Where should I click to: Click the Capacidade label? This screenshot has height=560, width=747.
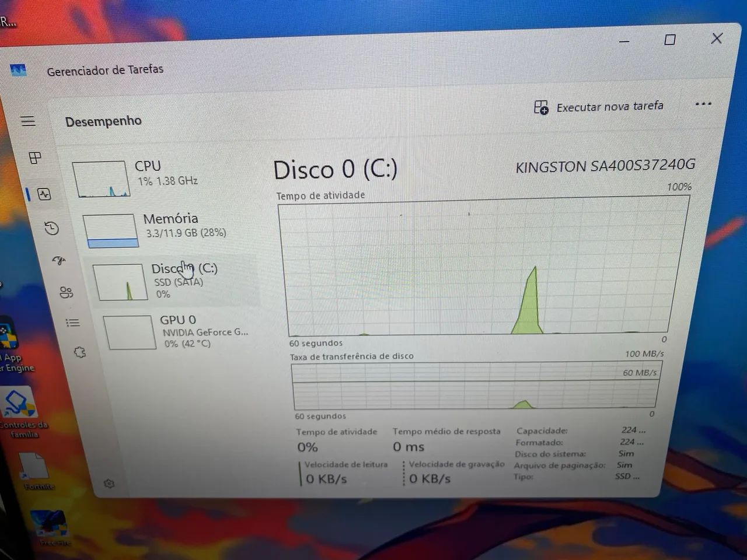542,431
